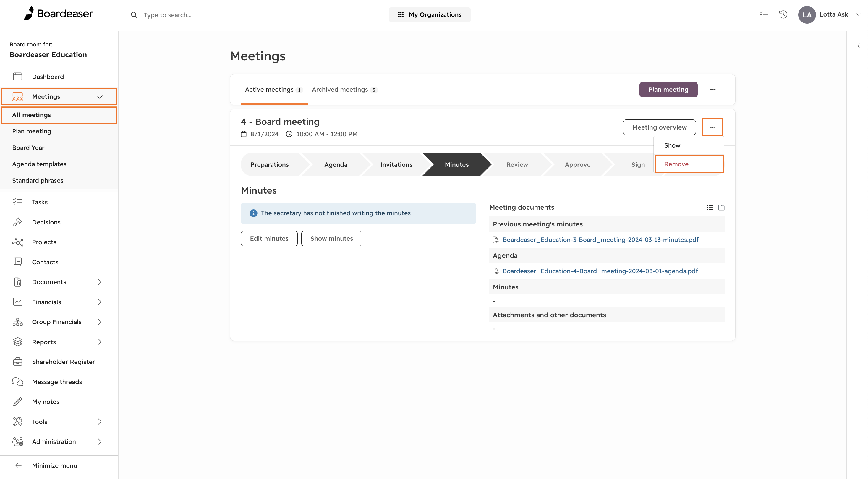Viewport: 868px width, 479px height.
Task: Click the Shareholder Register briefcase icon
Action: [x=17, y=362]
